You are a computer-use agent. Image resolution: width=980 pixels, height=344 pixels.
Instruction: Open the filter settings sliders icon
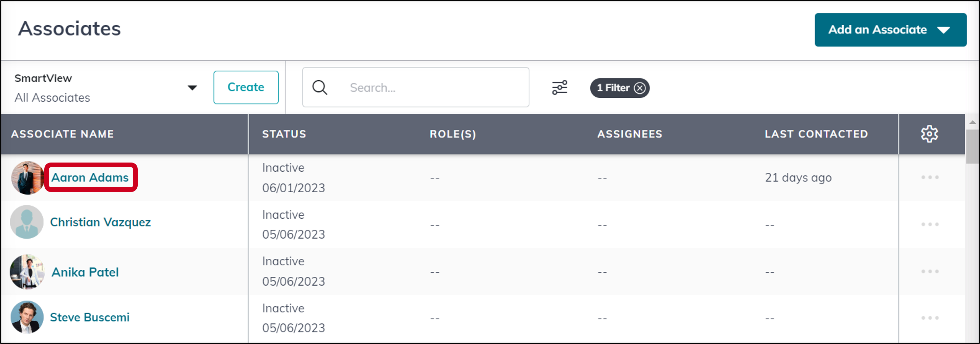559,87
